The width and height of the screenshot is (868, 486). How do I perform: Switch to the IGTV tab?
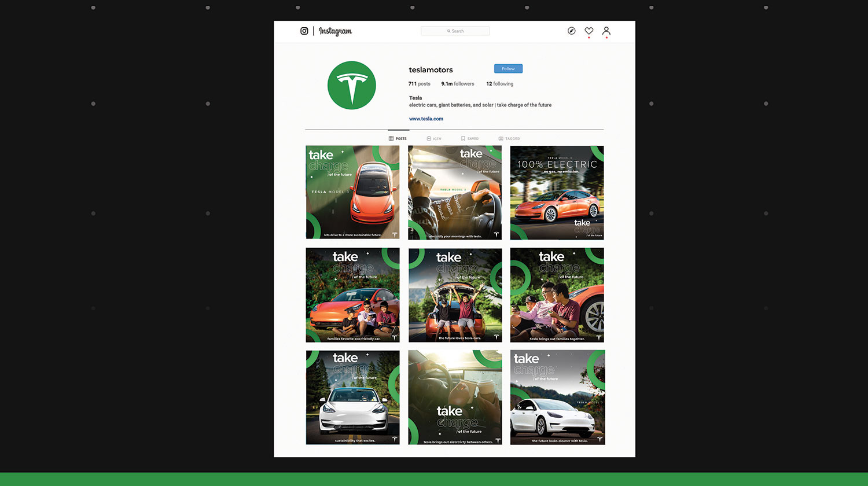point(434,139)
